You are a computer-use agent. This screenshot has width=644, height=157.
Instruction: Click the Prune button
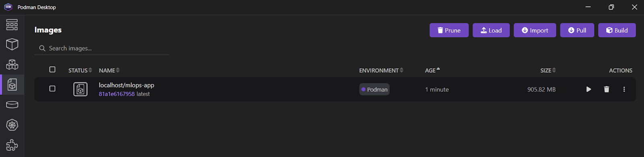(x=449, y=30)
